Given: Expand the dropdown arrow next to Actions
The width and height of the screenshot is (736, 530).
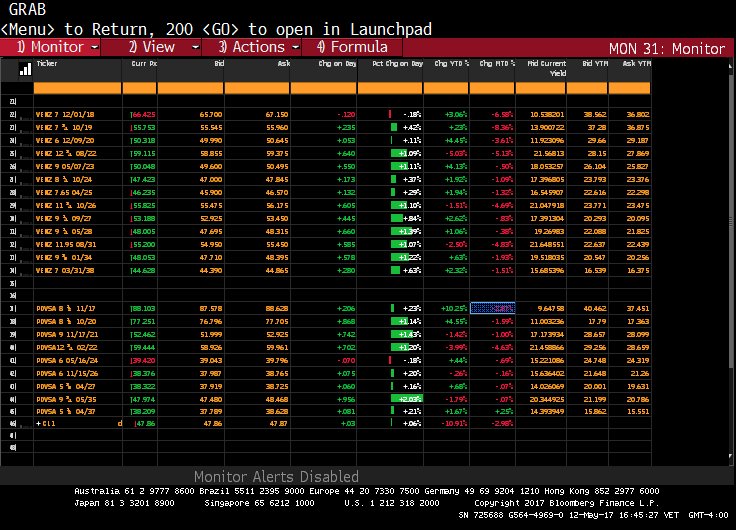Looking at the screenshot, I should pyautogui.click(x=296, y=47).
